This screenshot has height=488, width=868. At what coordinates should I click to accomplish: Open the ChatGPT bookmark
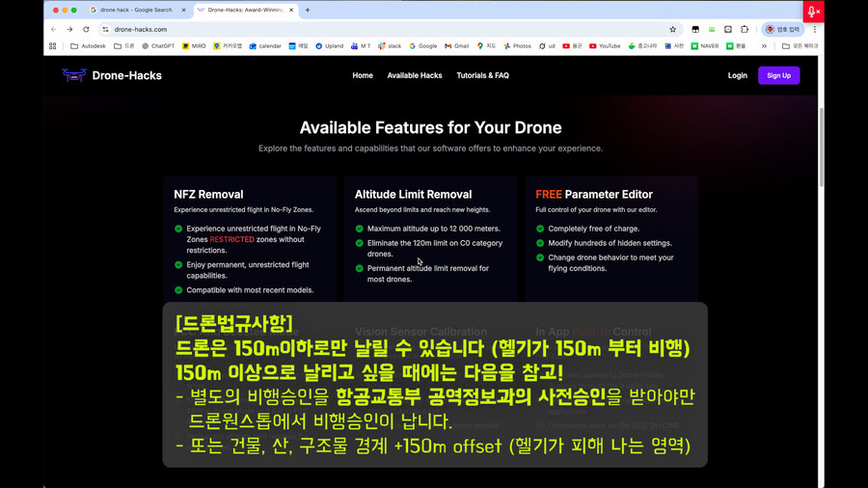tap(158, 46)
